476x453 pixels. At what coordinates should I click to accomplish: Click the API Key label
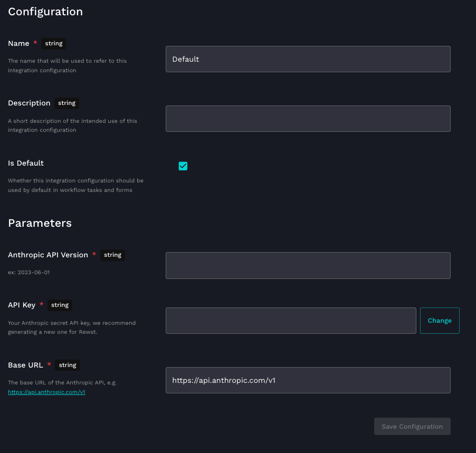22,305
